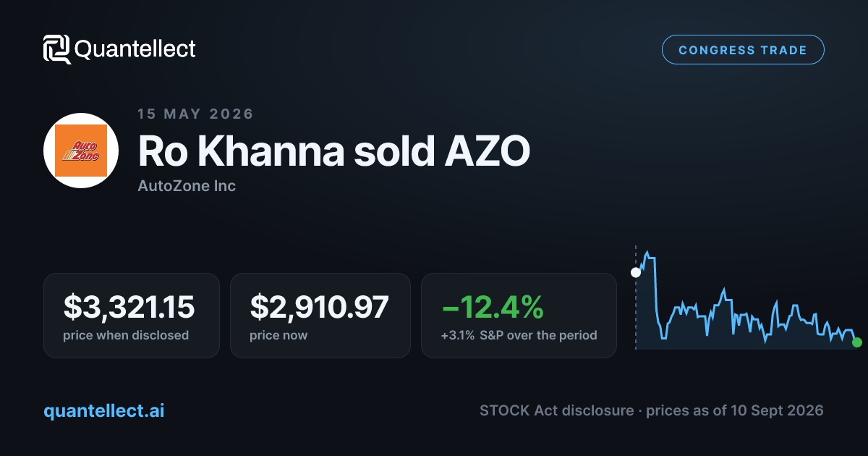868x456 pixels.
Task: Click the Ro Khanna sold AZO headline
Action: coord(334,151)
